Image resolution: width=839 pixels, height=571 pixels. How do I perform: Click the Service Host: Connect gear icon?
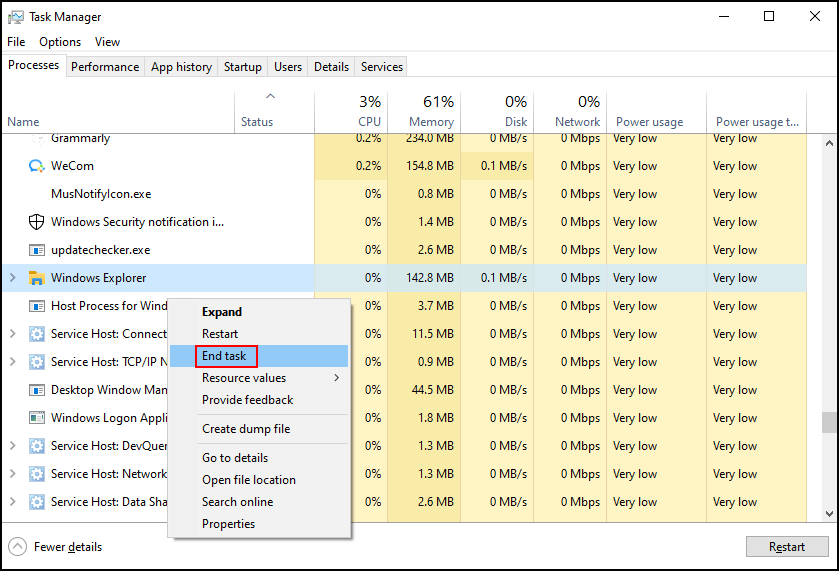point(36,334)
